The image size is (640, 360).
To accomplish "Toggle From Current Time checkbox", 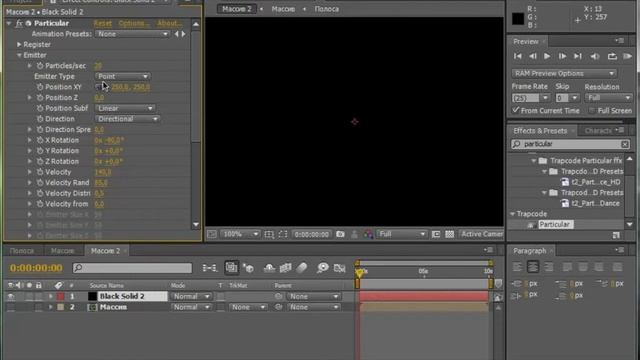I will pos(516,110).
